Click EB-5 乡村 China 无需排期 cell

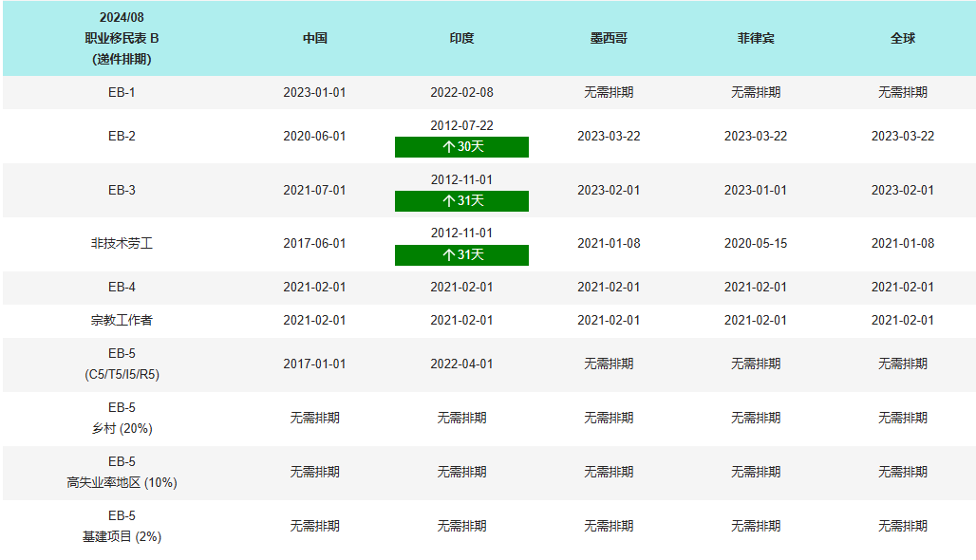(314, 418)
